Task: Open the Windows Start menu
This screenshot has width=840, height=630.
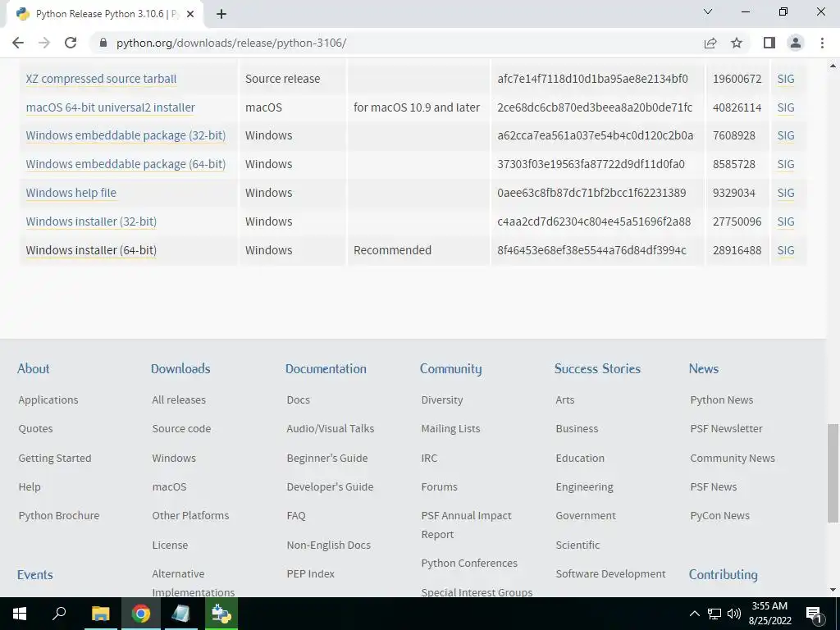Action: [x=20, y=614]
